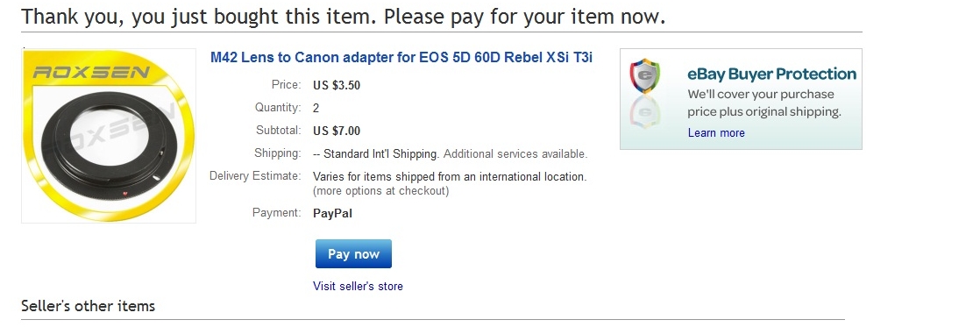Click the more options at checkout note
The width and height of the screenshot is (980, 327).
point(380,191)
